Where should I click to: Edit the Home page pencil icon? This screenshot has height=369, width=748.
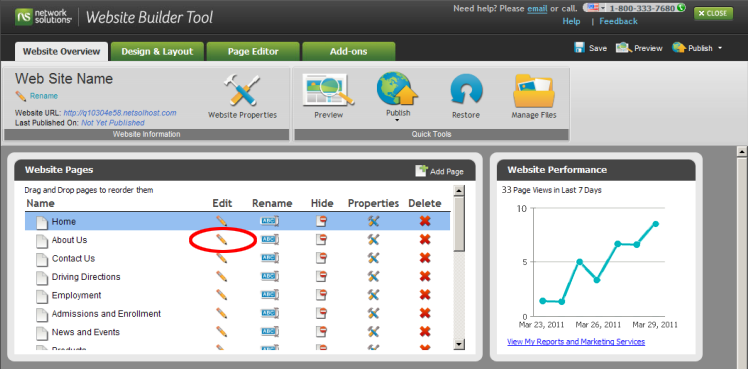point(221,221)
